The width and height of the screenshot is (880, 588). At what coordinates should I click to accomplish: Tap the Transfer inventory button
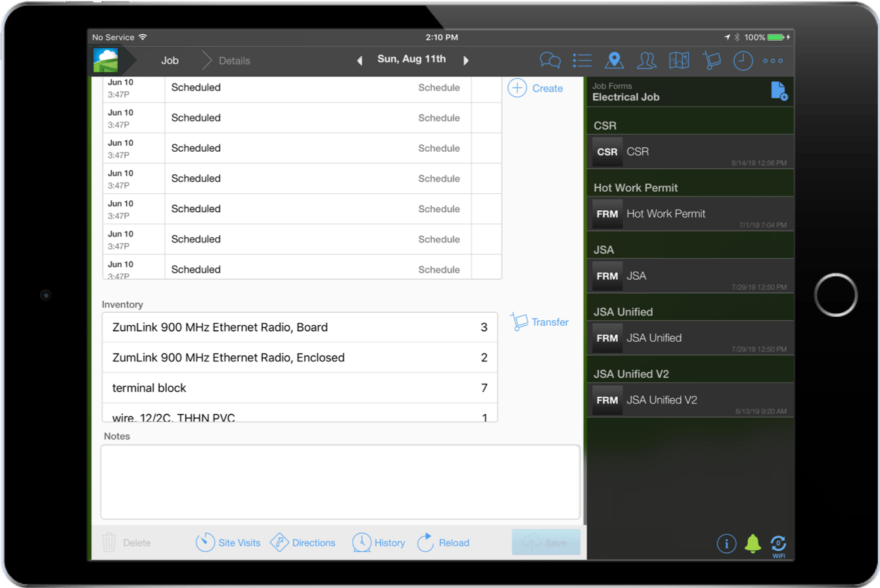click(x=540, y=322)
